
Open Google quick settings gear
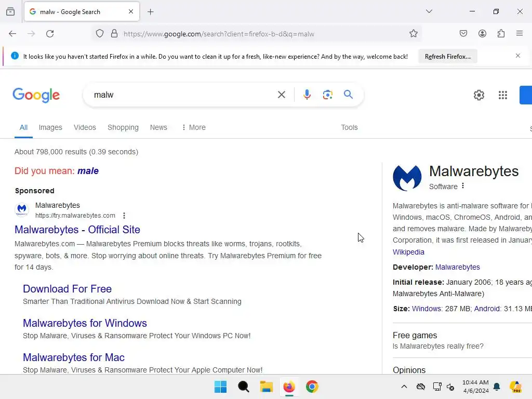tap(478, 95)
